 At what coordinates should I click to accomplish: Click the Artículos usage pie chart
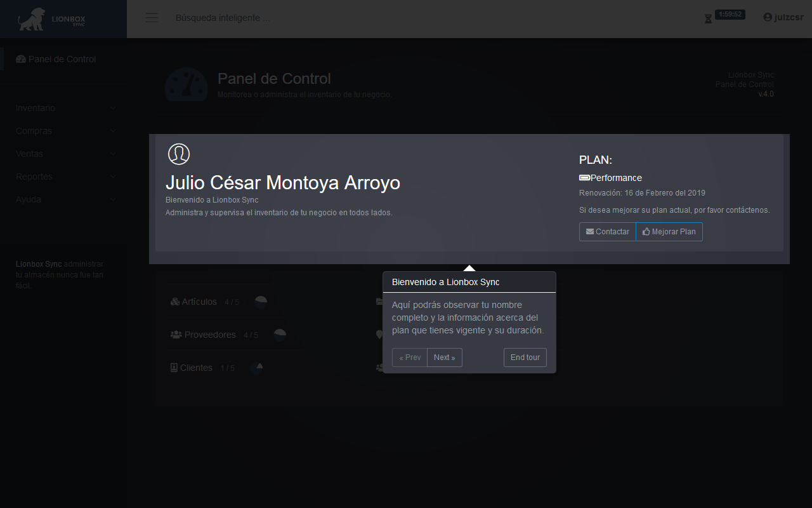(x=261, y=302)
